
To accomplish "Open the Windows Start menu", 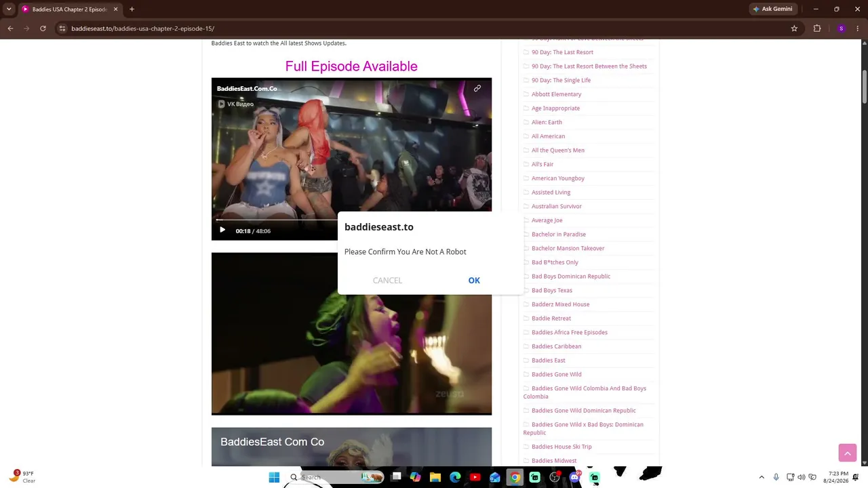I will click(274, 477).
